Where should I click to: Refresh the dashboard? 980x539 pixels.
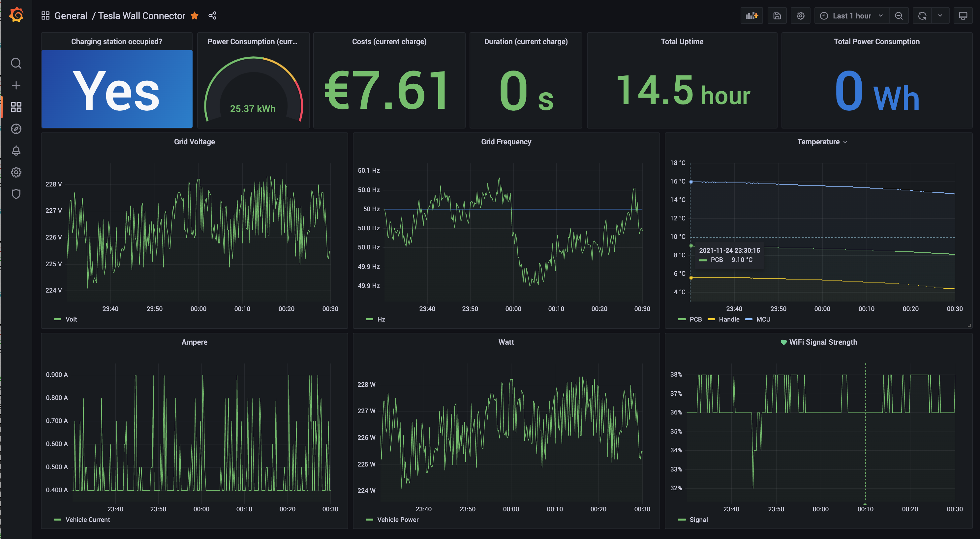(922, 15)
